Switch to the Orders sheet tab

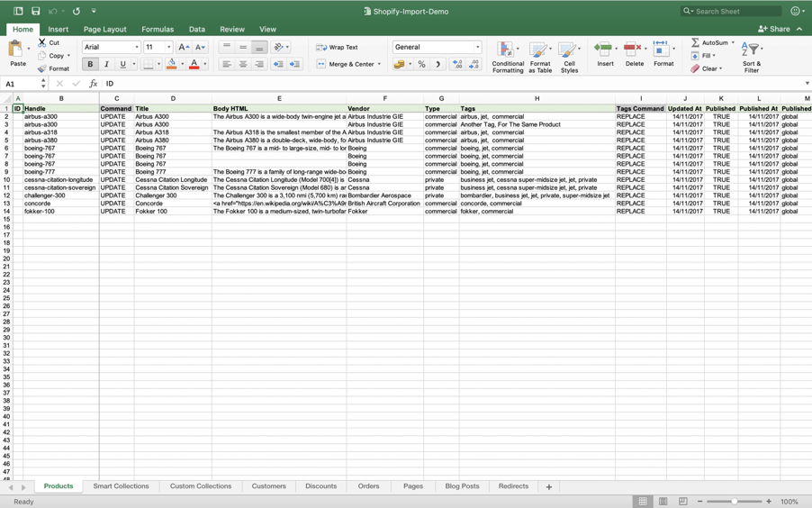(369, 486)
